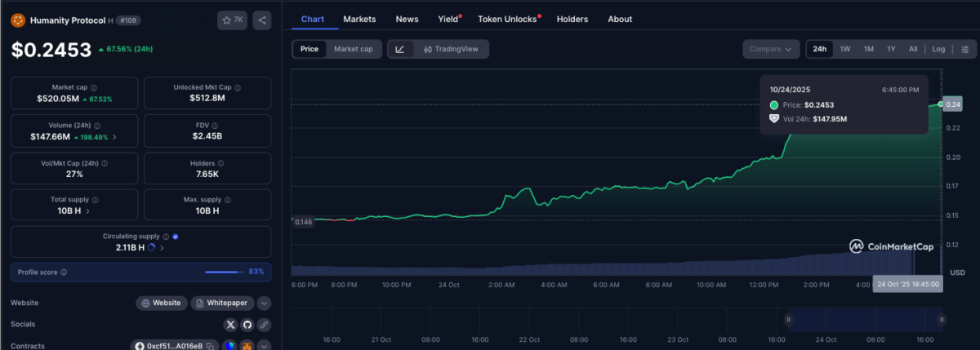Expand the Total supply details arrow
The height and width of the screenshot is (350, 980).
pyautogui.click(x=87, y=210)
